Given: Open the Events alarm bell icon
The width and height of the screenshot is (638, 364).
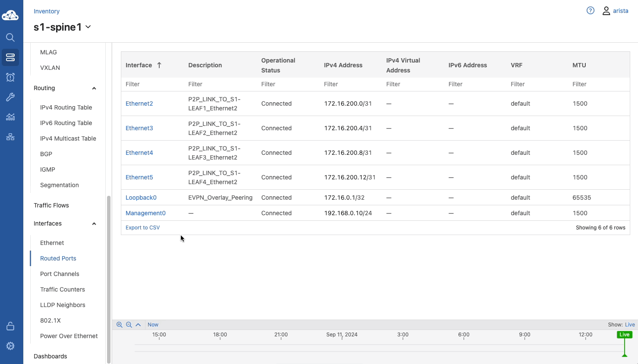Looking at the screenshot, I should pyautogui.click(x=10, y=77).
